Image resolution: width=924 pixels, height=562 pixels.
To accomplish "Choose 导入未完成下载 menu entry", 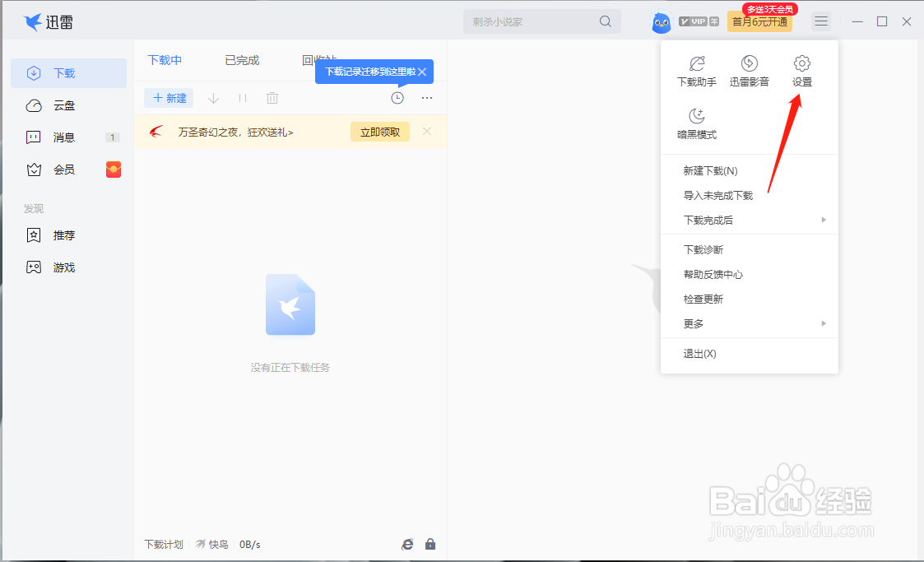I will point(749,196).
